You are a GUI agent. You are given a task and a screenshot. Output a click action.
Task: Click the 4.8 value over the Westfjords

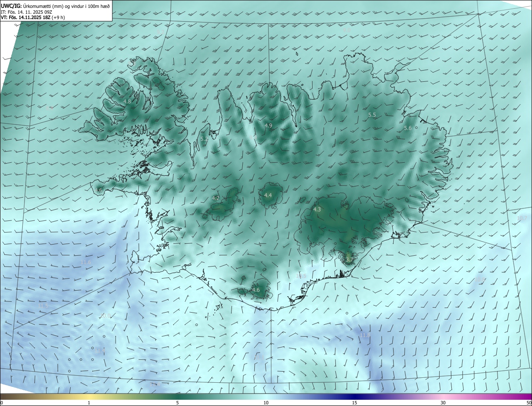(x=127, y=101)
